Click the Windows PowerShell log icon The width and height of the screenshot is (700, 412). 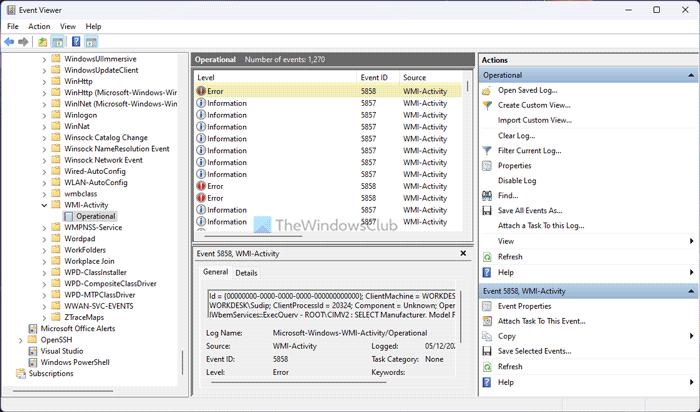[x=33, y=362]
